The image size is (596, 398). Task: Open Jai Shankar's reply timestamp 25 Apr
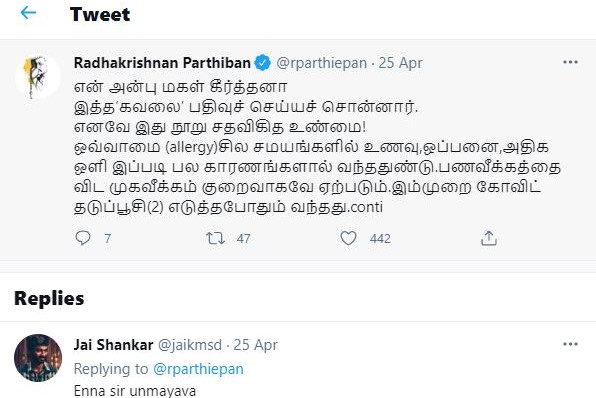(x=255, y=345)
